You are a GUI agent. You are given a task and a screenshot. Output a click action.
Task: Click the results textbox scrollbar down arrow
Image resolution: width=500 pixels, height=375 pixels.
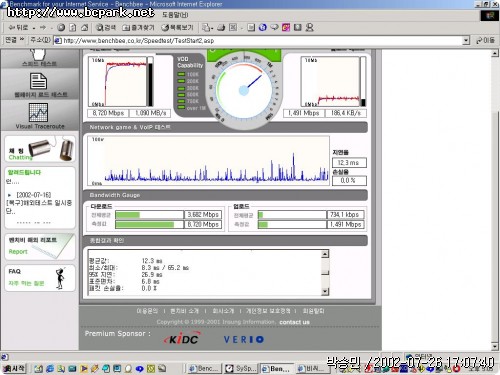[325, 292]
